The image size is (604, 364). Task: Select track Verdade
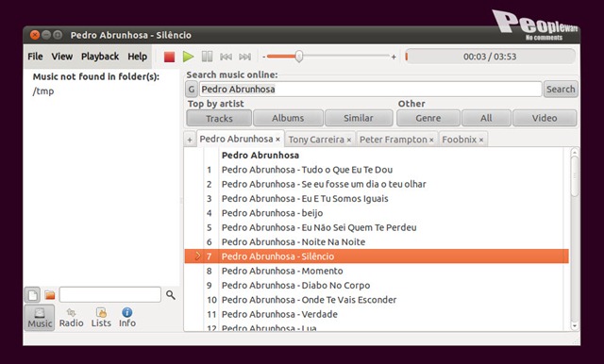(x=377, y=314)
